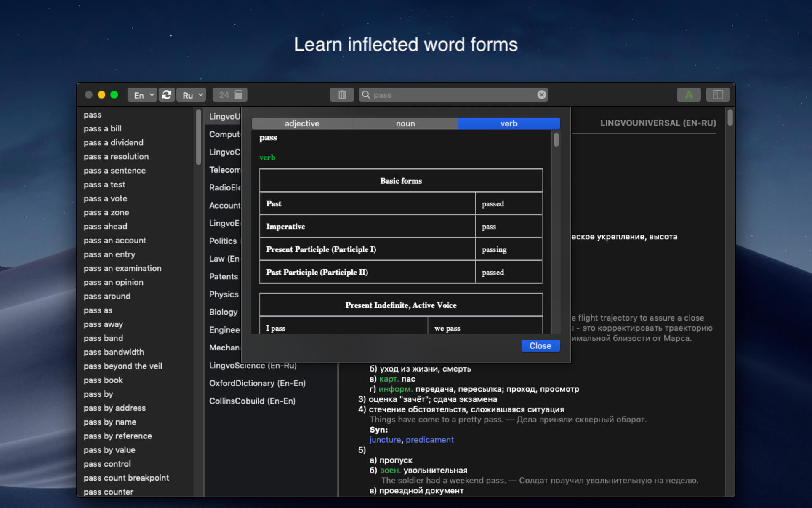Select OxfordDictionary (En-En) in dictionary list

(257, 383)
